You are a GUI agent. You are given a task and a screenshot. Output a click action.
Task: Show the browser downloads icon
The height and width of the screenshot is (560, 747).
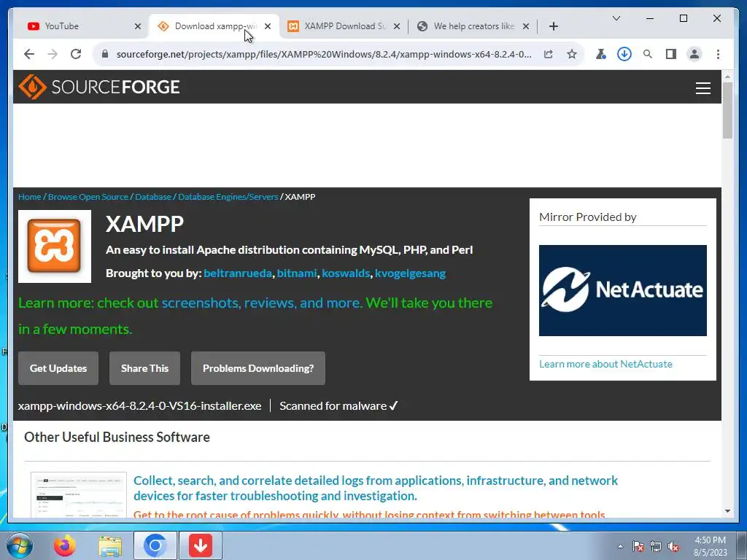624,54
